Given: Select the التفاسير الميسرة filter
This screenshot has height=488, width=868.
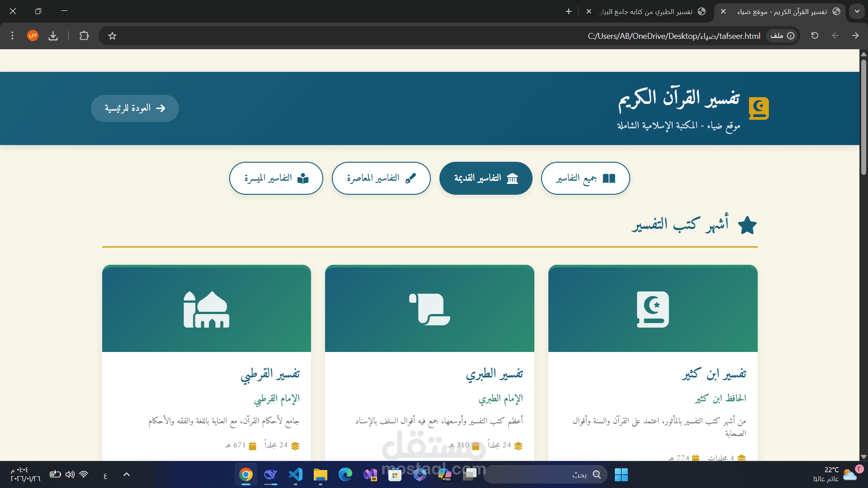Looking at the screenshot, I should coord(276,178).
